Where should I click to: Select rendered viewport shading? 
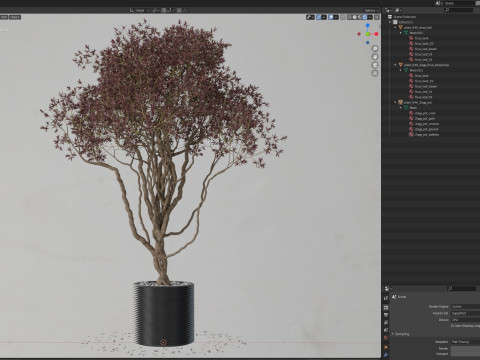(365, 17)
